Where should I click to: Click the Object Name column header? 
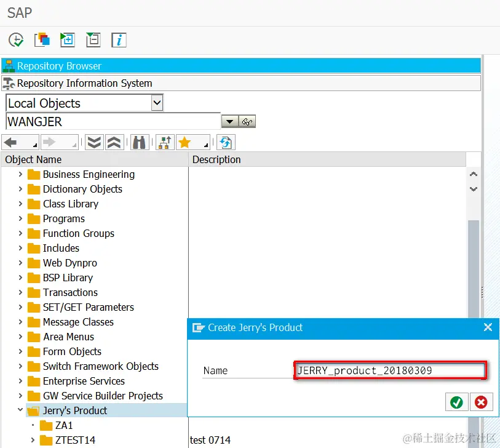coord(95,159)
